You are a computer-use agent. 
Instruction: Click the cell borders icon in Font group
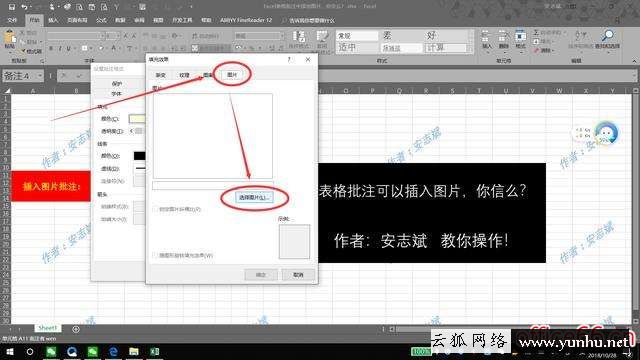pos(84,49)
